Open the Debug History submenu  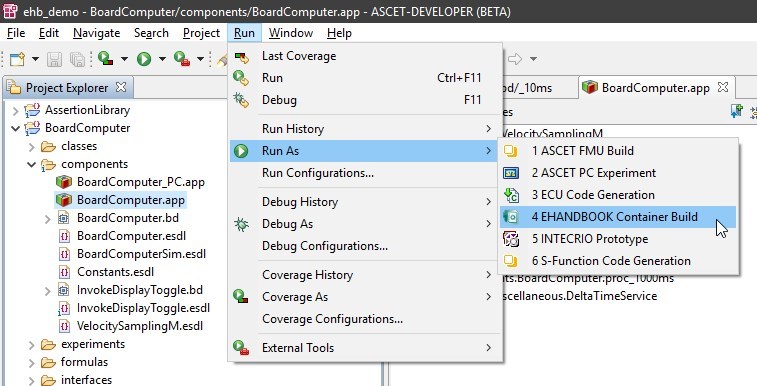pyautogui.click(x=365, y=202)
